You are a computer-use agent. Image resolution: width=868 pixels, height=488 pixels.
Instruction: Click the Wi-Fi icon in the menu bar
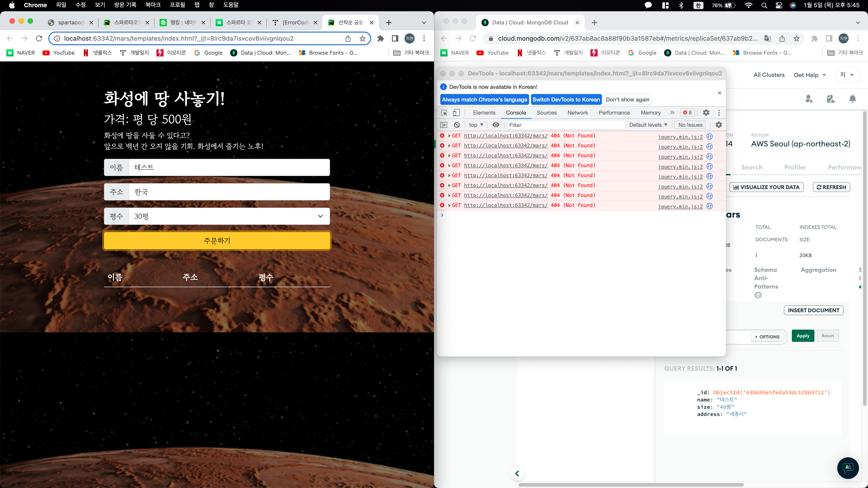748,5
